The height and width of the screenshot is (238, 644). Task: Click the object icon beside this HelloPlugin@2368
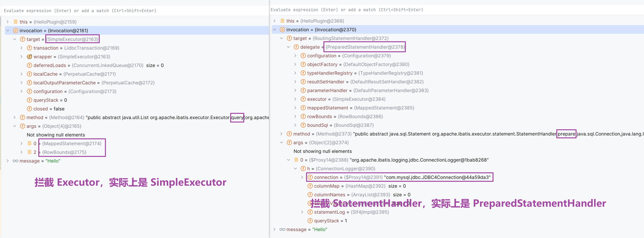point(282,21)
